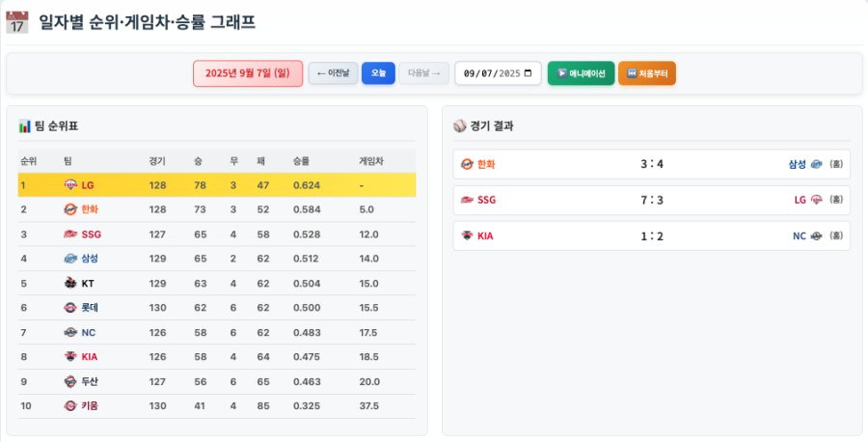
Task: Click LG home team logo in game results
Action: click(817, 200)
